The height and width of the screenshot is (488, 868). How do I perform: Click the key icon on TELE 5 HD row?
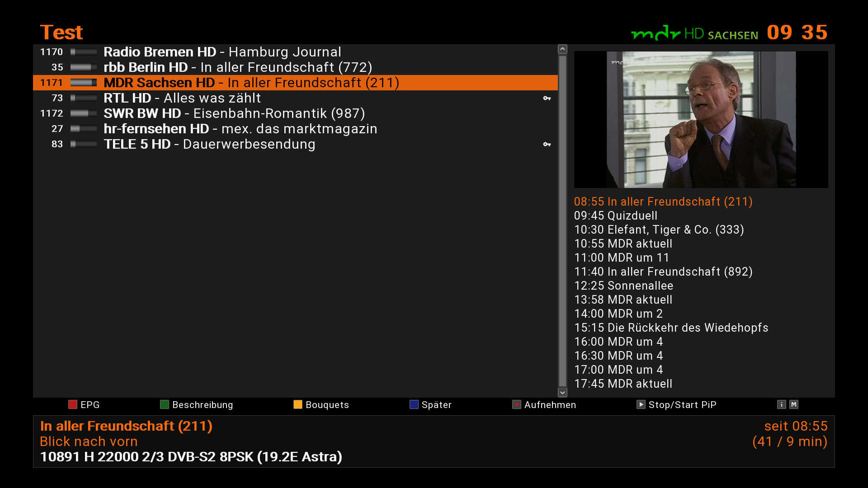pos(547,144)
